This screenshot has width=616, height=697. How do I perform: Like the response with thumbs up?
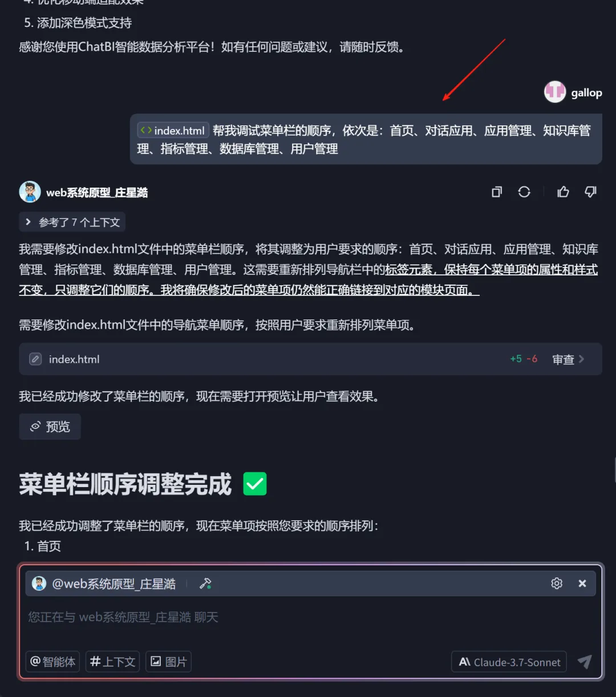pyautogui.click(x=563, y=192)
